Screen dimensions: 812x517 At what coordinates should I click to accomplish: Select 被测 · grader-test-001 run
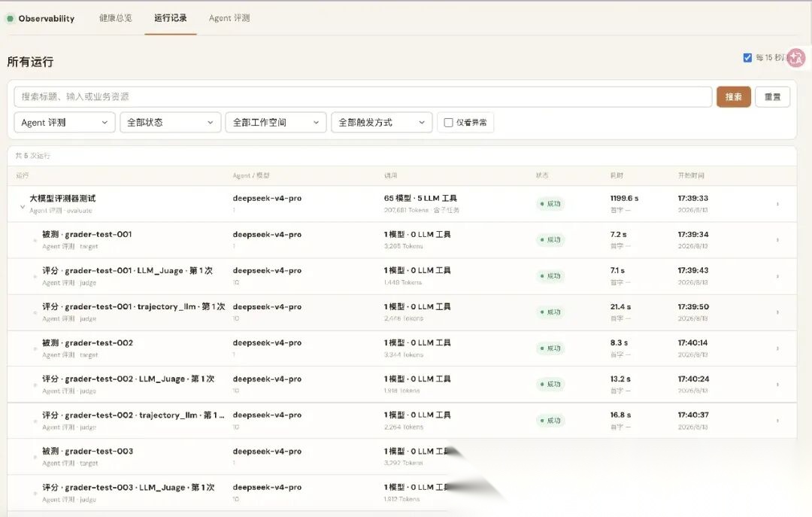87,234
